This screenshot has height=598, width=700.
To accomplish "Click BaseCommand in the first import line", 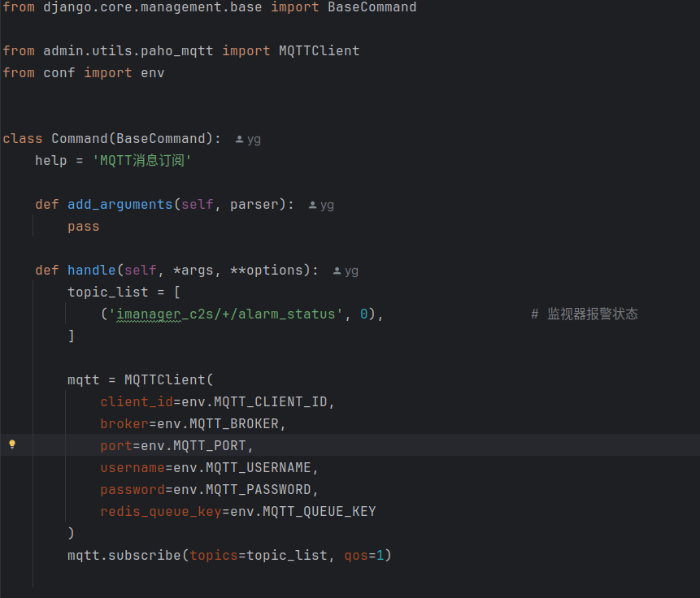I will coord(372,7).
